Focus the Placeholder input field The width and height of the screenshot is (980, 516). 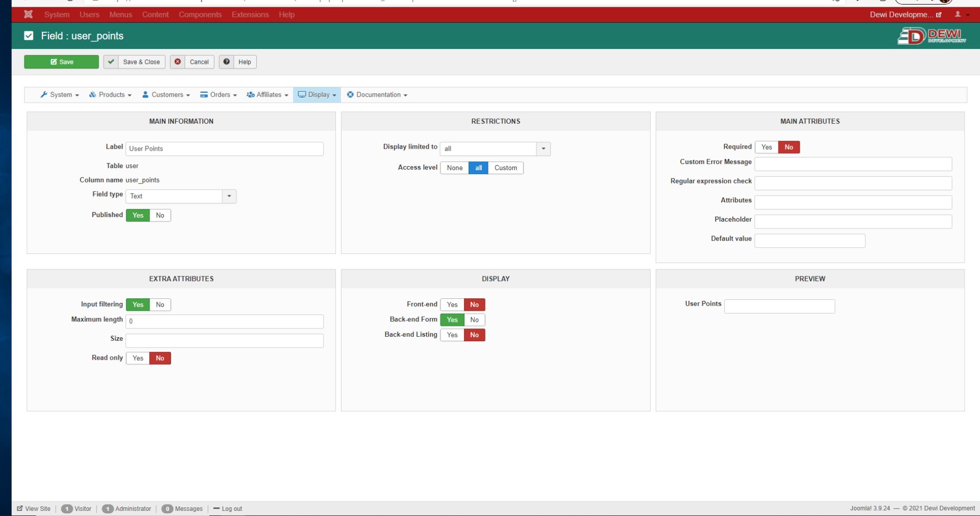(853, 221)
